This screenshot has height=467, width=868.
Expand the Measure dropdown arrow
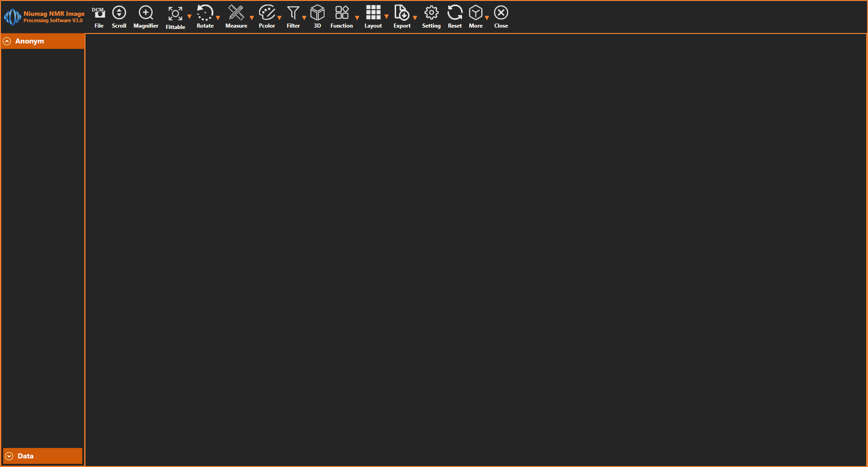point(252,18)
